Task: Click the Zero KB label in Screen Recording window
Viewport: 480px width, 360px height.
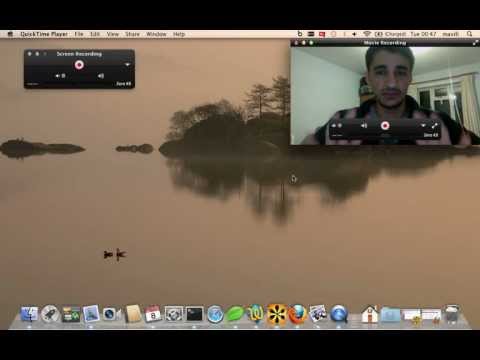Action: 123,84
